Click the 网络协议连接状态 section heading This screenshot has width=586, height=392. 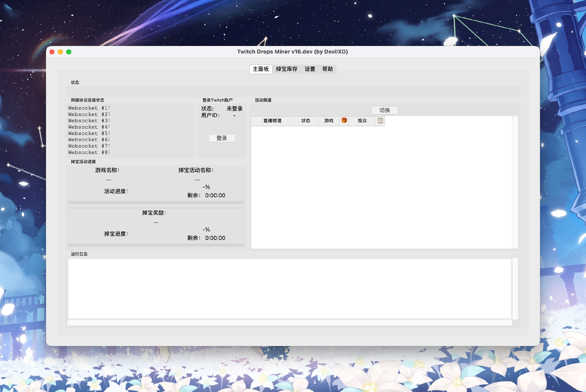[x=88, y=100]
